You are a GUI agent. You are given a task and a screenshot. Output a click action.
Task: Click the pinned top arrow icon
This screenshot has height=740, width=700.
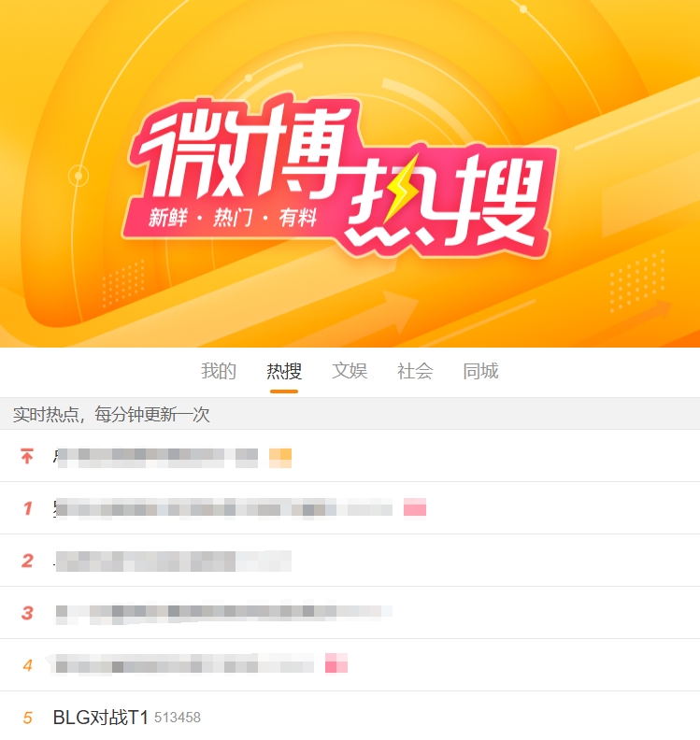click(27, 456)
